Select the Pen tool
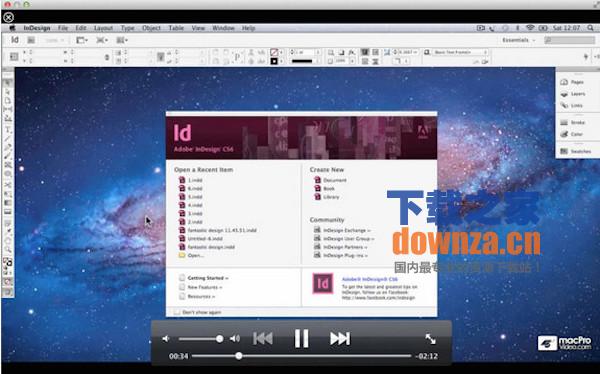The width and height of the screenshot is (600, 374). 8,147
